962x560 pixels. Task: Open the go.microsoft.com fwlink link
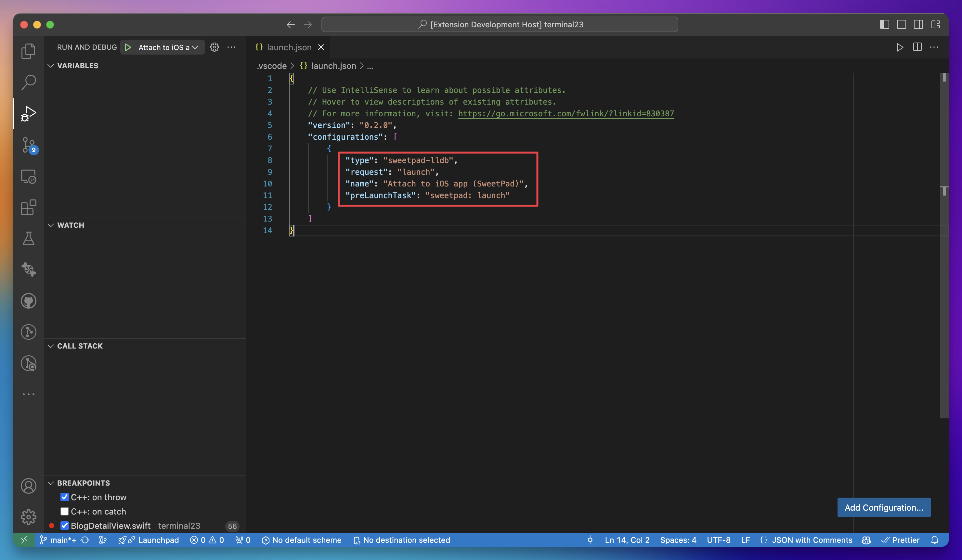click(x=566, y=113)
